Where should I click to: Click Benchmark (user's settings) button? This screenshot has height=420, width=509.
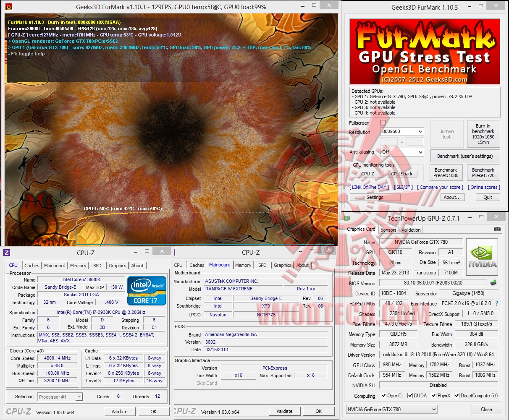[465, 156]
